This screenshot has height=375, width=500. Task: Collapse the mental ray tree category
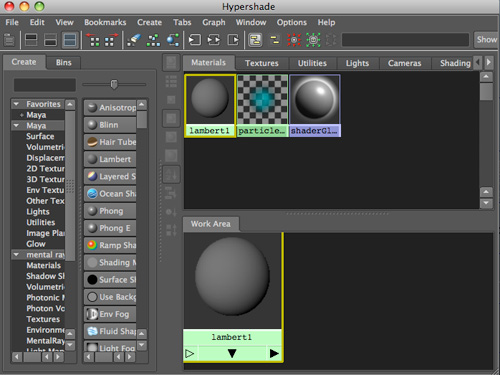coord(16,255)
